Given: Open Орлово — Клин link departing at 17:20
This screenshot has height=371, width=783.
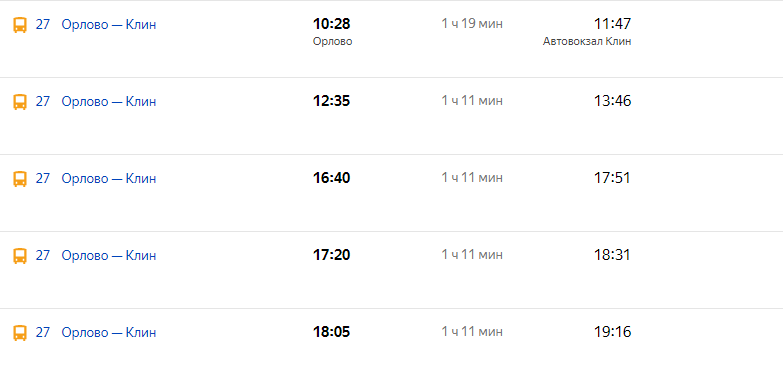Looking at the screenshot, I should pyautogui.click(x=109, y=255).
